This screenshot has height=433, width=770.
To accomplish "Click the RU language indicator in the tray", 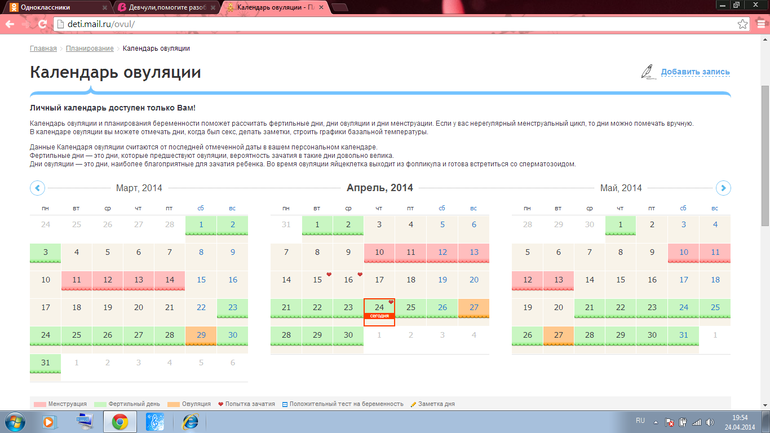I will 641,421.
